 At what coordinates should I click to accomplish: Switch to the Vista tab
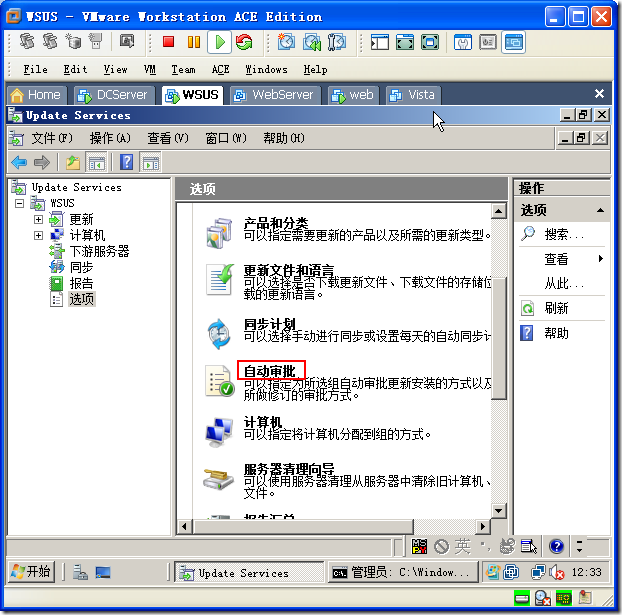[413, 95]
